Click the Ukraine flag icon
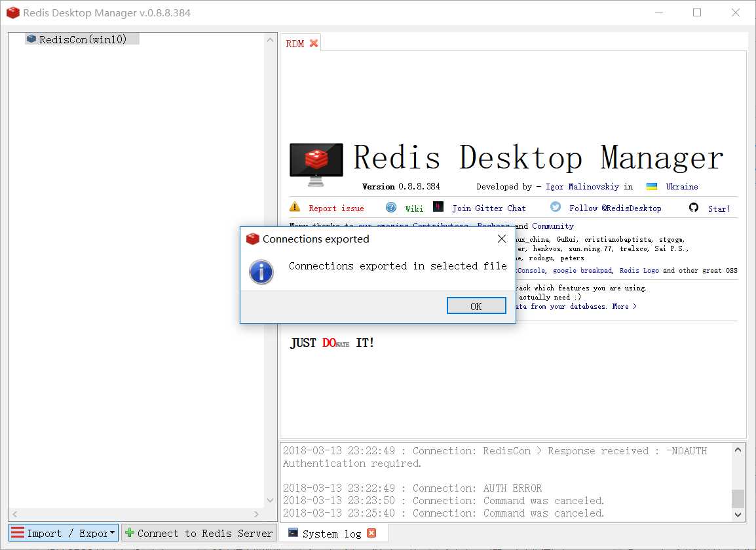Screen dimensions: 756x550 pyautogui.click(x=652, y=187)
